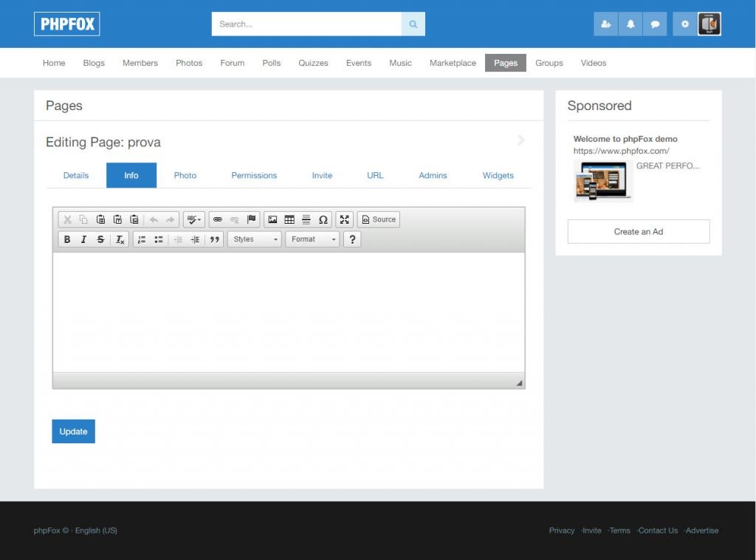
Task: Insert a link with the chain icon
Action: pos(218,219)
